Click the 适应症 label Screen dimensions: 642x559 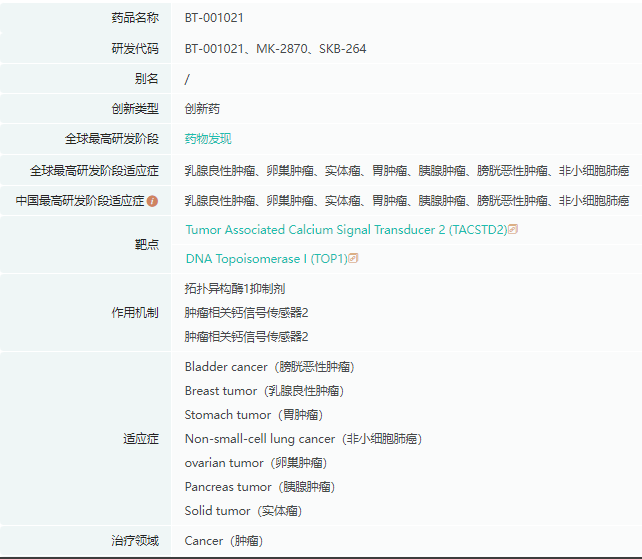coord(141,439)
